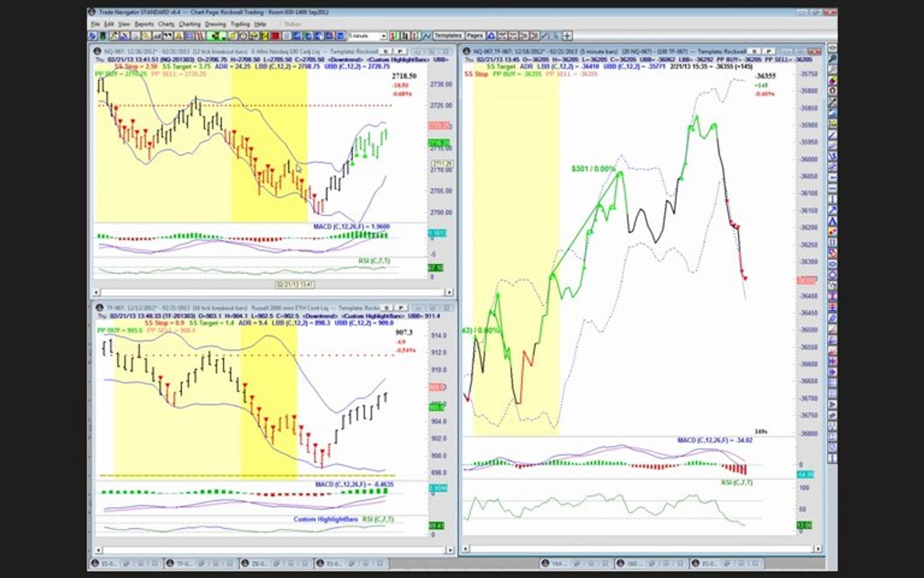Click spread chart scrollbar right arrow
The height and width of the screenshot is (578, 924).
point(817,548)
